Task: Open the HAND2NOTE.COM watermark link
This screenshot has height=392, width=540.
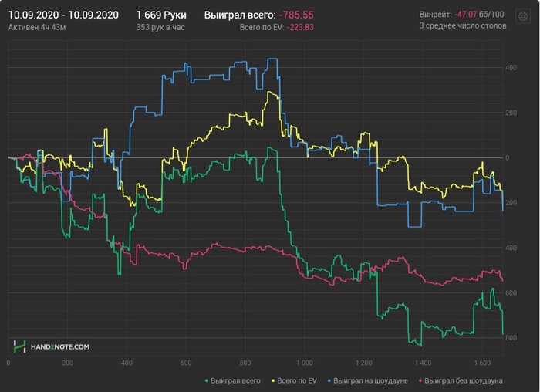Action: (x=60, y=347)
